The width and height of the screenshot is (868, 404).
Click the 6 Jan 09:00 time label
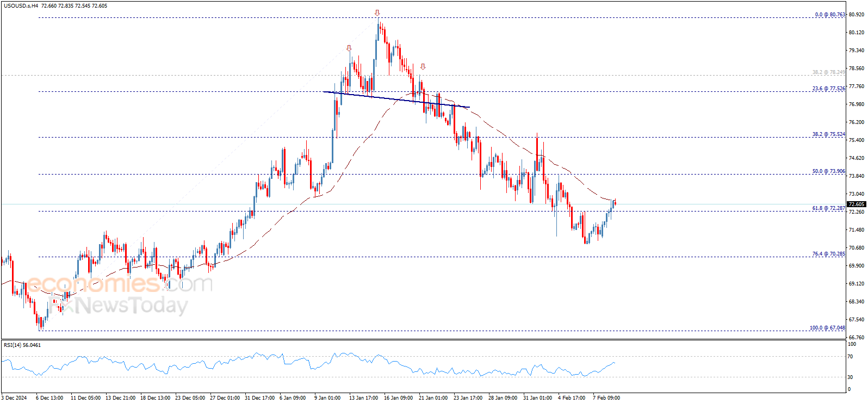[293, 398]
